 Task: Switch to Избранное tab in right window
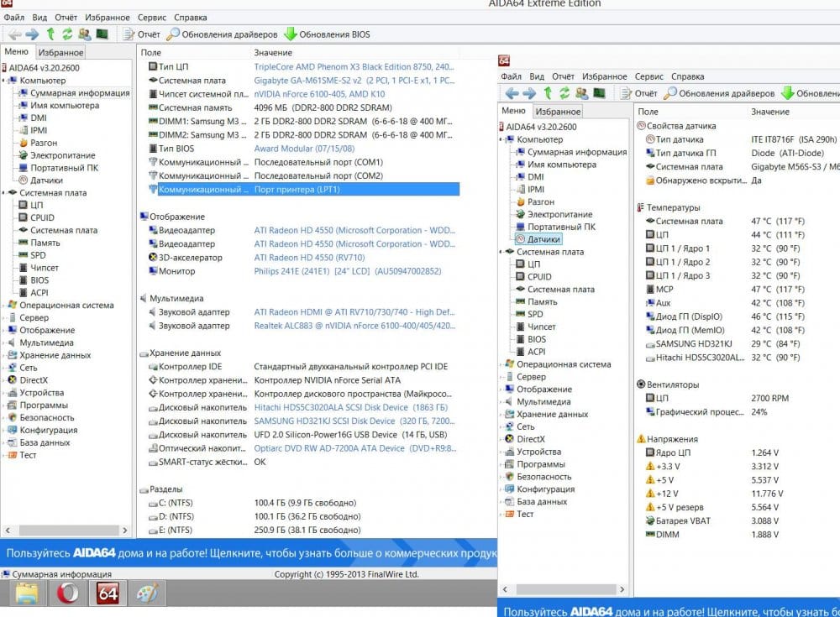558,112
